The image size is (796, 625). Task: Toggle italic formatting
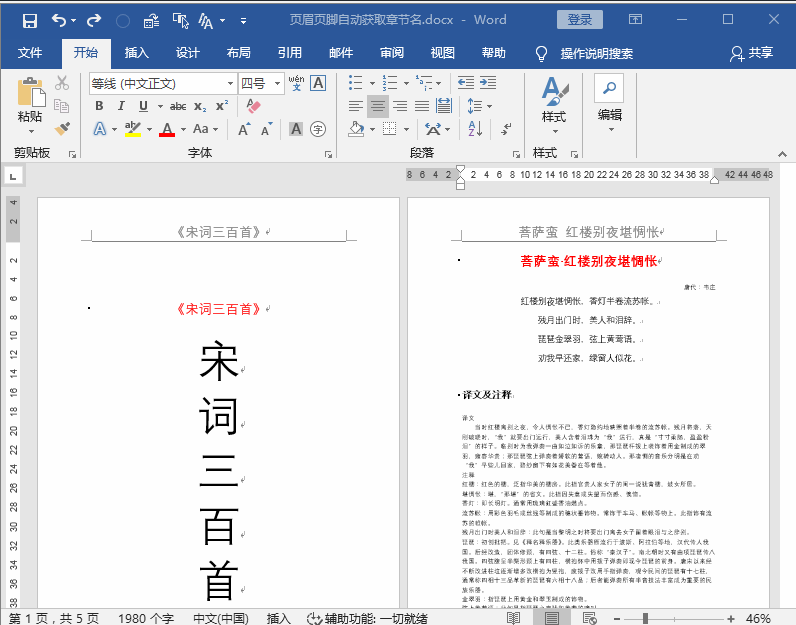pyautogui.click(x=121, y=106)
